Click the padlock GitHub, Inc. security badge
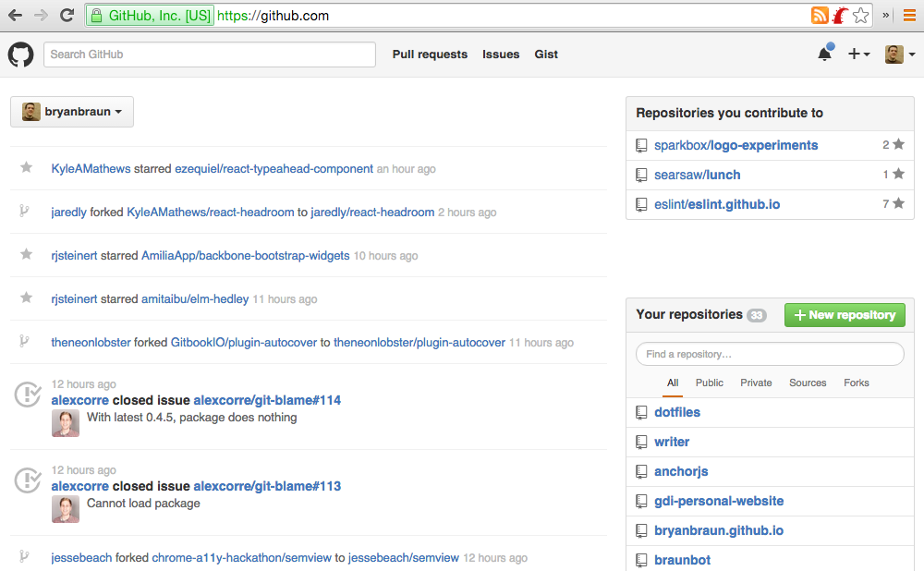This screenshot has height=571, width=924. 150,16
